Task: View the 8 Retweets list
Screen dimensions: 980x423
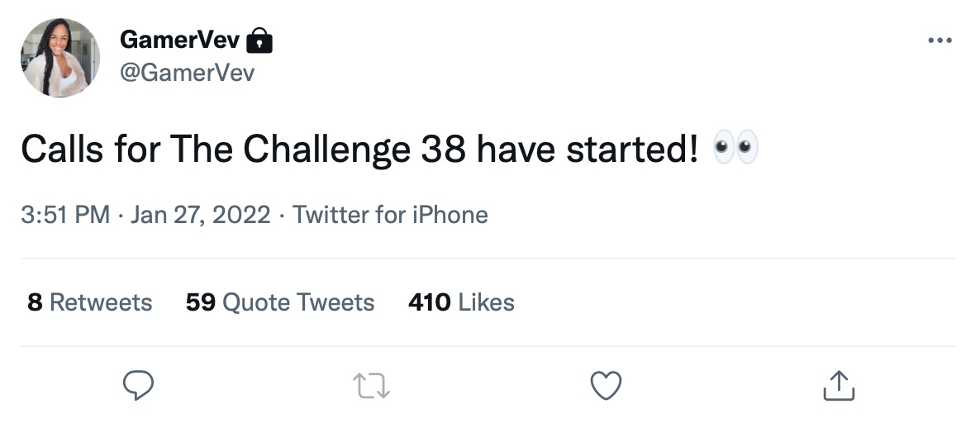Action: [90, 302]
